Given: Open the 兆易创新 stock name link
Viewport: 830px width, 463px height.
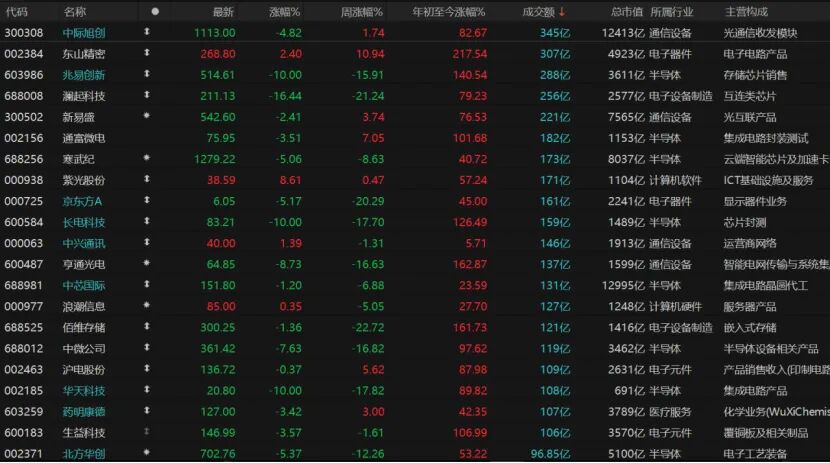Looking at the screenshot, I should point(84,75).
